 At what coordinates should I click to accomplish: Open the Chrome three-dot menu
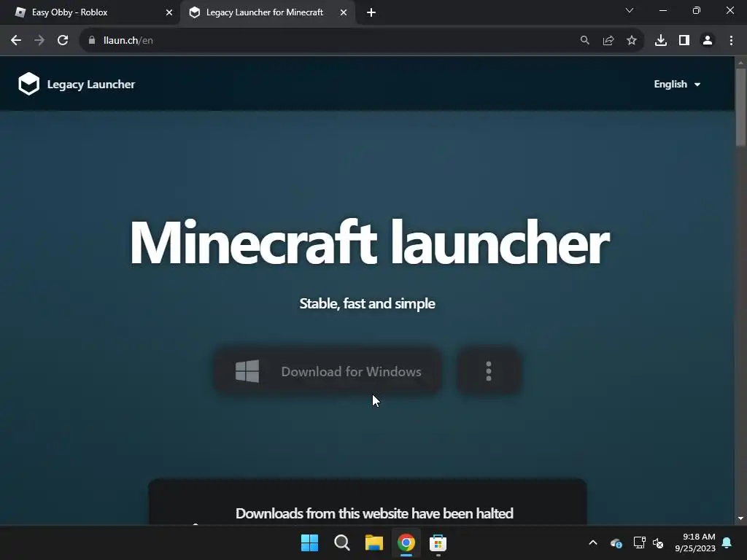tap(731, 41)
